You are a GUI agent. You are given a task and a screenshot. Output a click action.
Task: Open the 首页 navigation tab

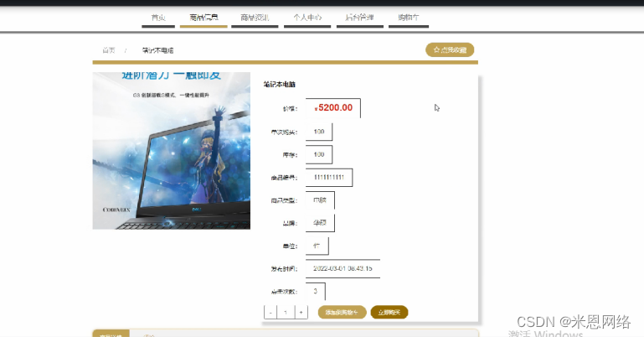pos(158,18)
